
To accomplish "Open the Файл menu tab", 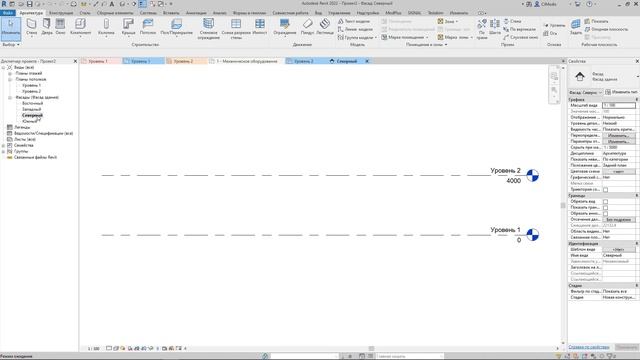I will [x=7, y=13].
